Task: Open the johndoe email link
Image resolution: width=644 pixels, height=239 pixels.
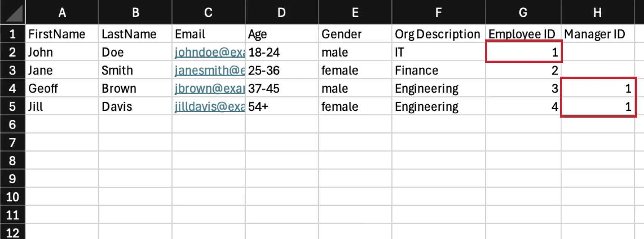Action: click(209, 52)
